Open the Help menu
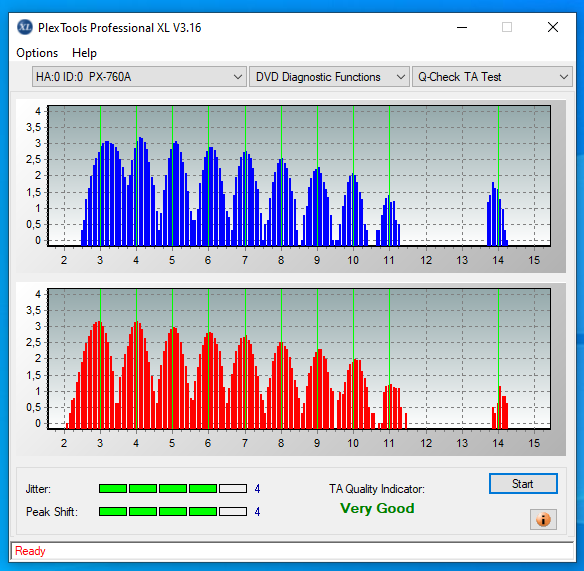This screenshot has width=584, height=571. (x=85, y=53)
